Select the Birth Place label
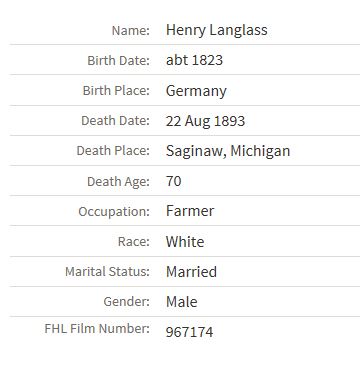 pyautogui.click(x=116, y=91)
